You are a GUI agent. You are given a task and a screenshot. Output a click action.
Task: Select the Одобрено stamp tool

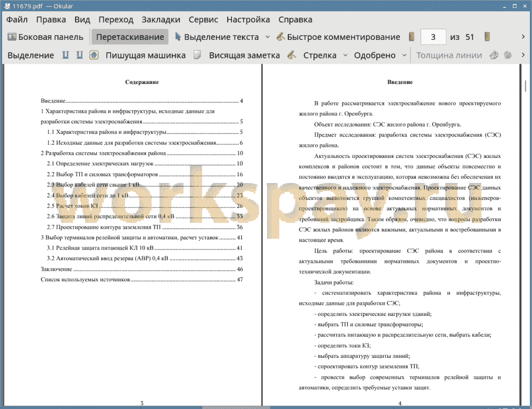pos(375,55)
